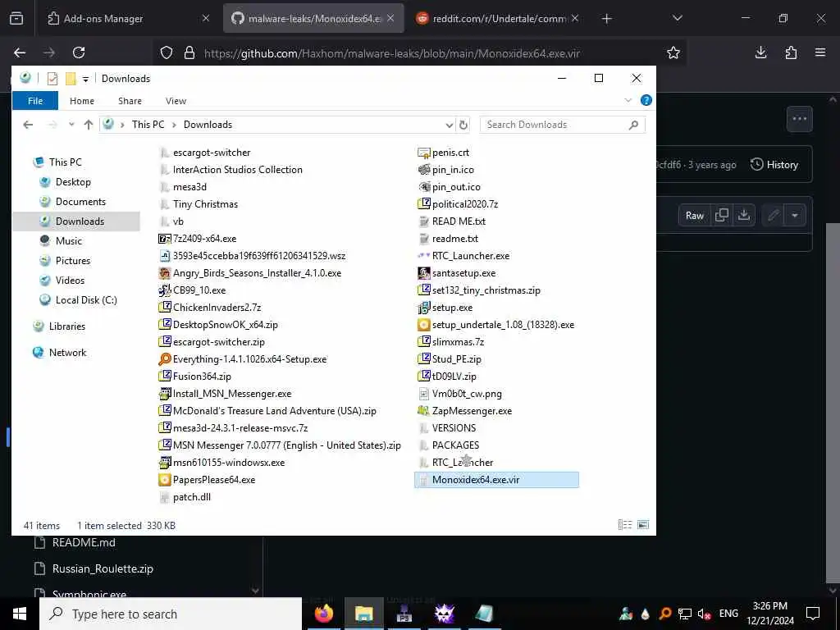Select file ZapMessenger.exe
Image resolution: width=840 pixels, height=630 pixels.
coord(465,411)
